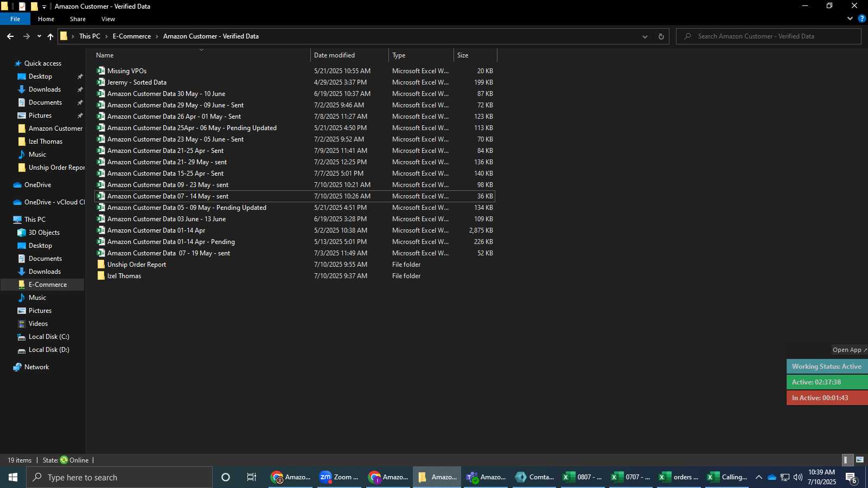The height and width of the screenshot is (488, 868).
Task: Open Cortana circle icon on taskbar
Action: 226,477
